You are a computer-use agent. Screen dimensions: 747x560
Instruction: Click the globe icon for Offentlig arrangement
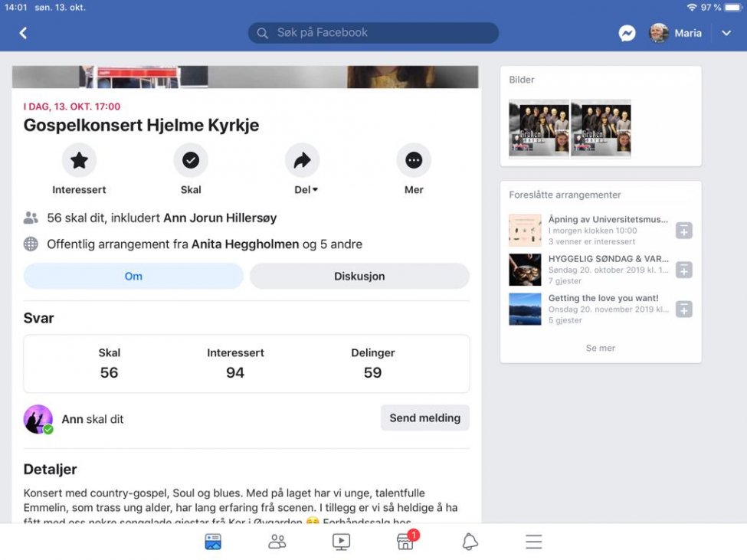31,244
